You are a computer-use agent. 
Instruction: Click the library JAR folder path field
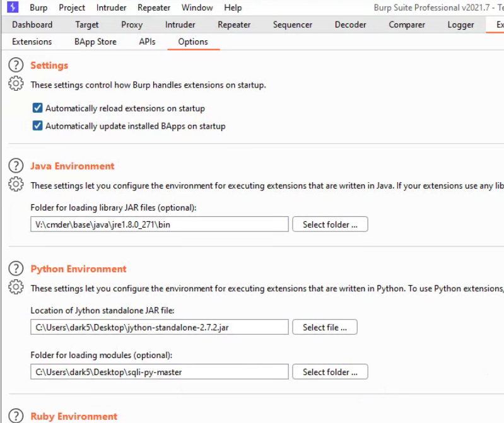160,224
